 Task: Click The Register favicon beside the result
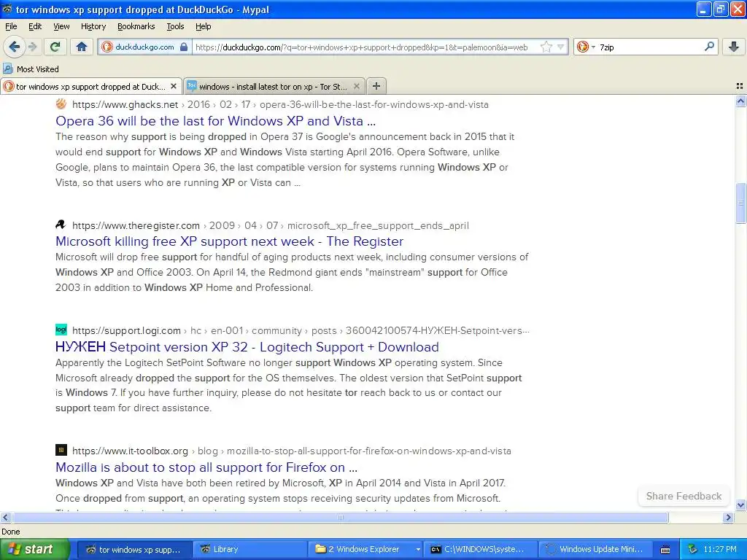[61, 225]
